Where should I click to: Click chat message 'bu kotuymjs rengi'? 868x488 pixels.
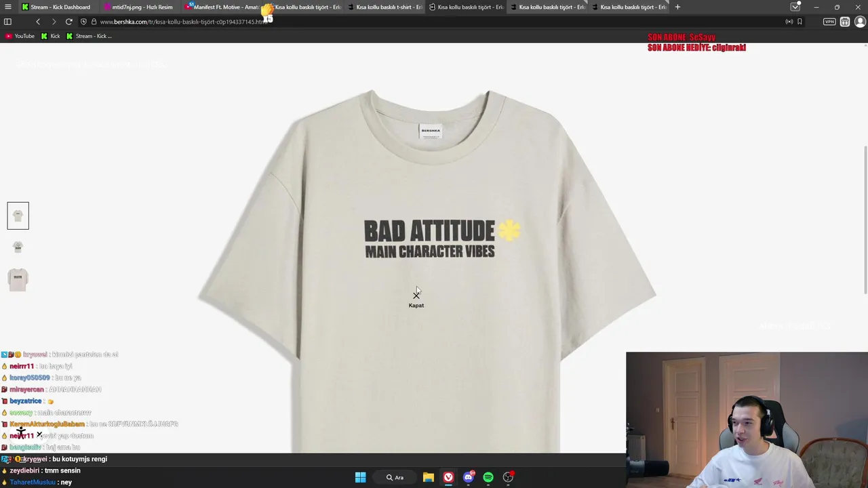[79, 459]
